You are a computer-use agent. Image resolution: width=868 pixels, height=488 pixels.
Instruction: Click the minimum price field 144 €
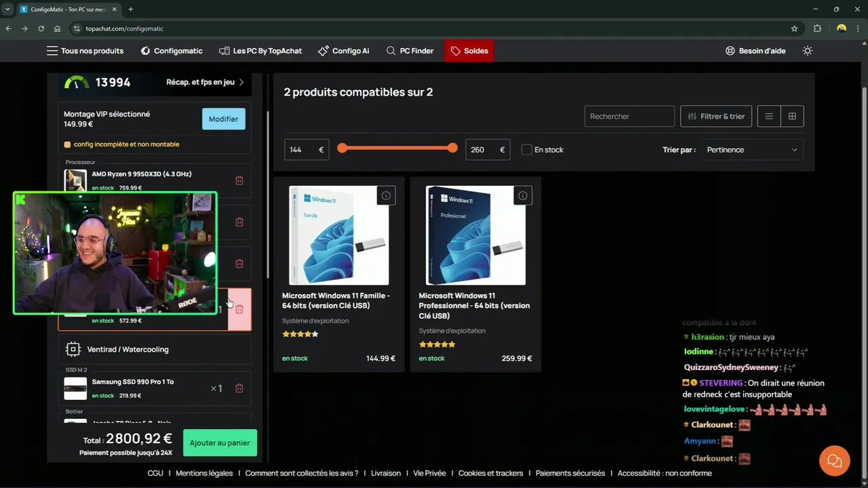(x=307, y=150)
